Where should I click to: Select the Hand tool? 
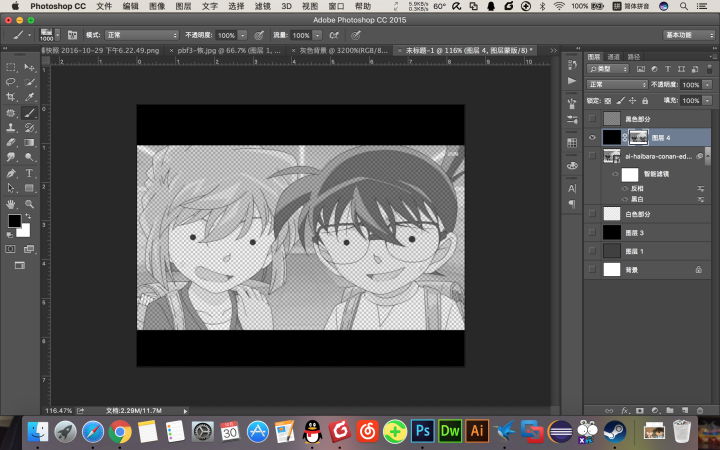tap(11, 204)
